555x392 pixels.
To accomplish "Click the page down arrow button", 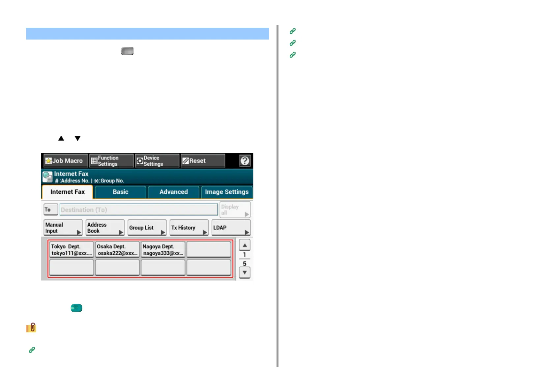I will (245, 273).
